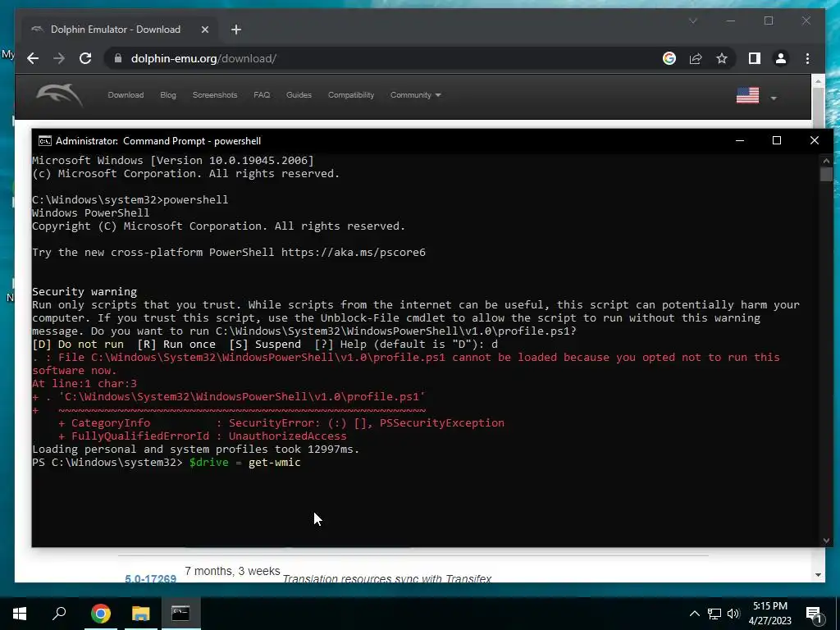Viewport: 840px width, 630px height.
Task: Open File Explorer from taskbar
Action: coord(140,614)
